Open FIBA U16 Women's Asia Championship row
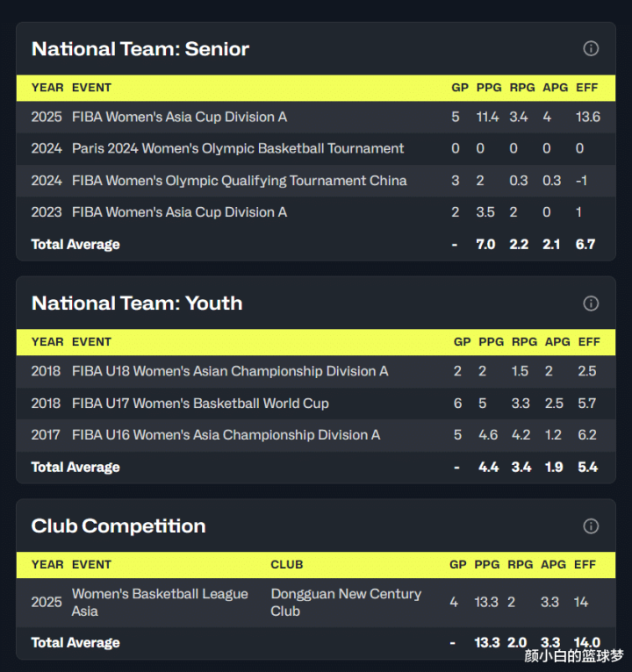This screenshot has width=632, height=672. pyautogui.click(x=226, y=435)
